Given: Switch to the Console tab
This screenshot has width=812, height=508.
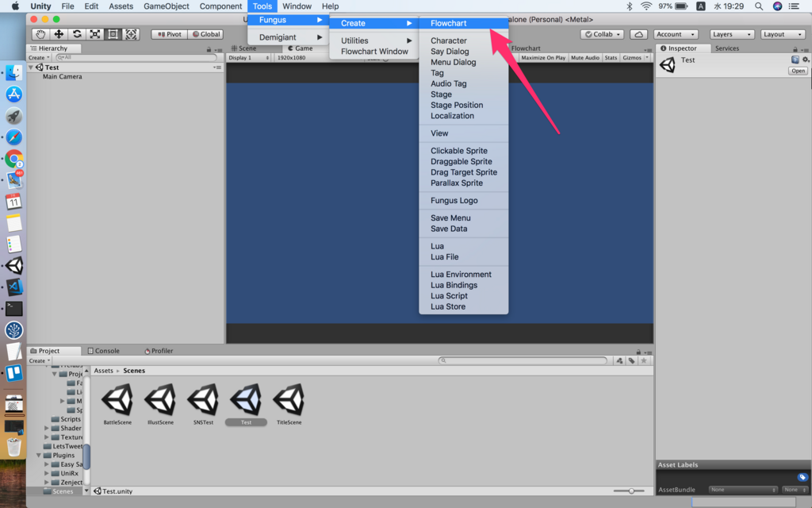Looking at the screenshot, I should (x=103, y=351).
